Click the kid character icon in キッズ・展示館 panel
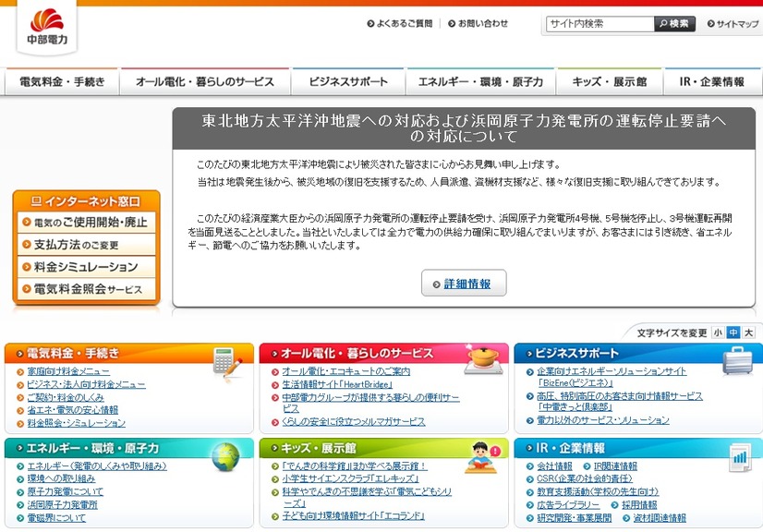 [480, 456]
